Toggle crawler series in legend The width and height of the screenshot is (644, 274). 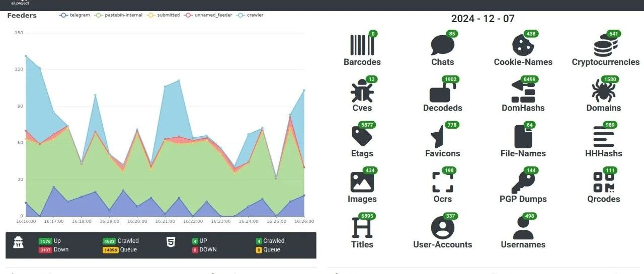pos(250,15)
